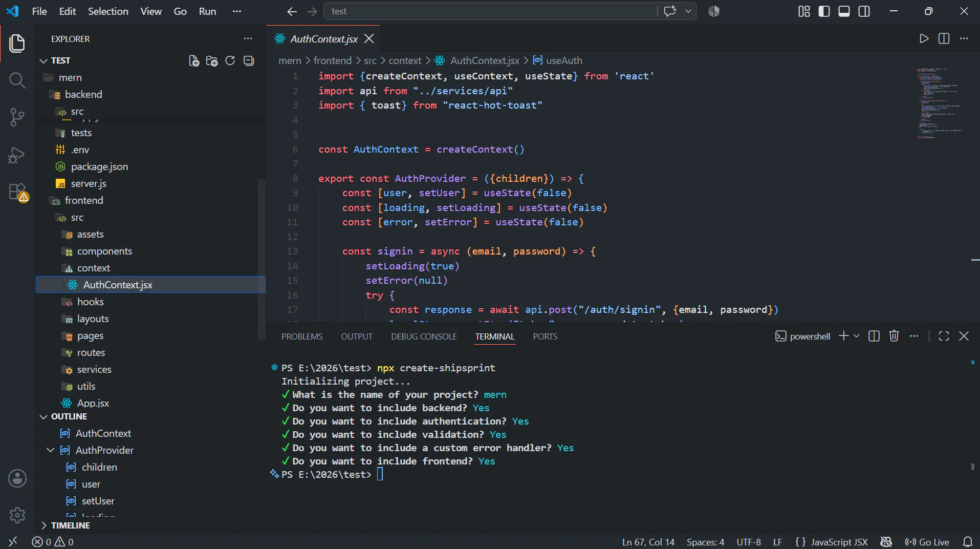Open the Selection menu

(x=108, y=11)
